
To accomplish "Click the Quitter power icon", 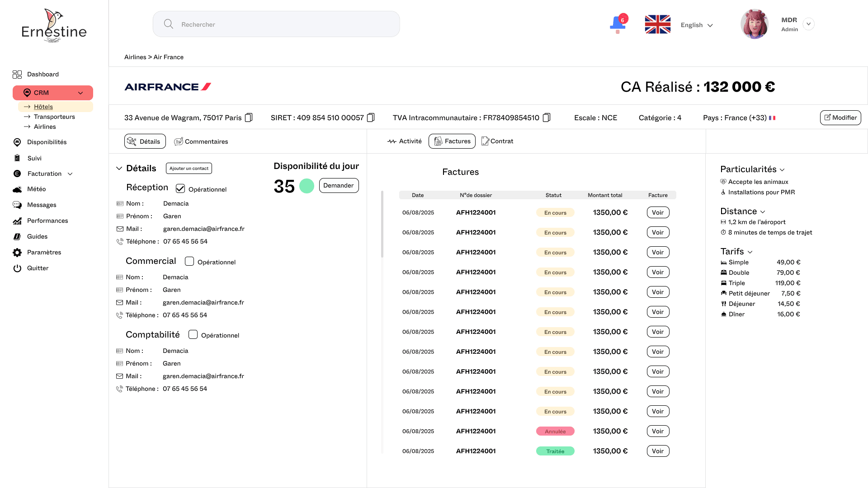I will tap(17, 268).
